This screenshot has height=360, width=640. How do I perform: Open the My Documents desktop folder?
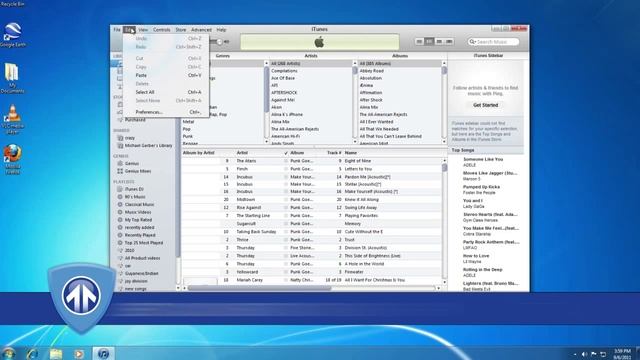[12, 78]
